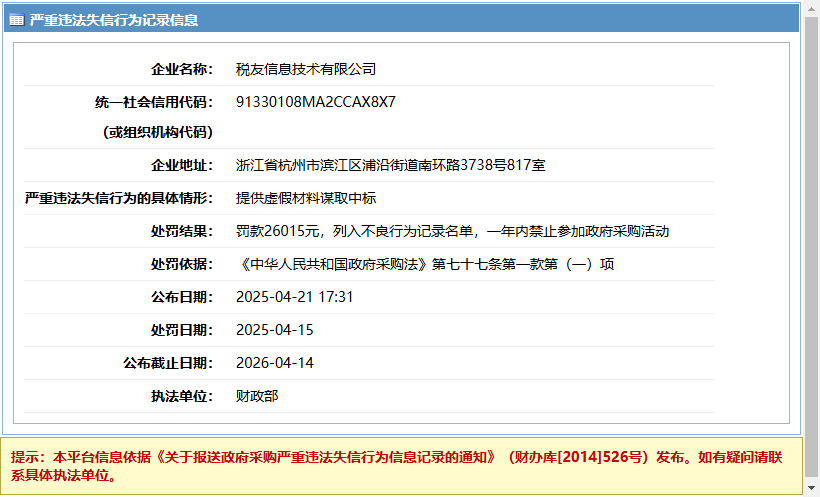This screenshot has width=820, height=497.
Task: Click the 执法单位 field label
Action: [181, 396]
